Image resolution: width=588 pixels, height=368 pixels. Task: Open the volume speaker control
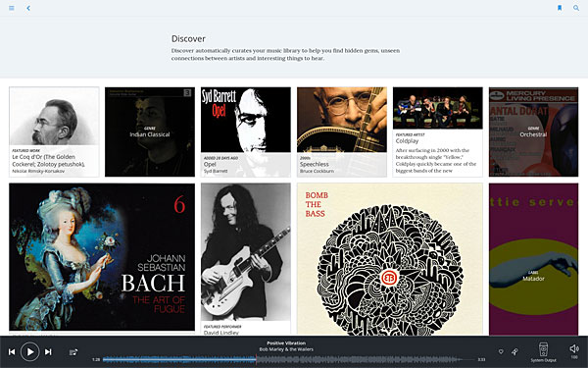[574, 349]
